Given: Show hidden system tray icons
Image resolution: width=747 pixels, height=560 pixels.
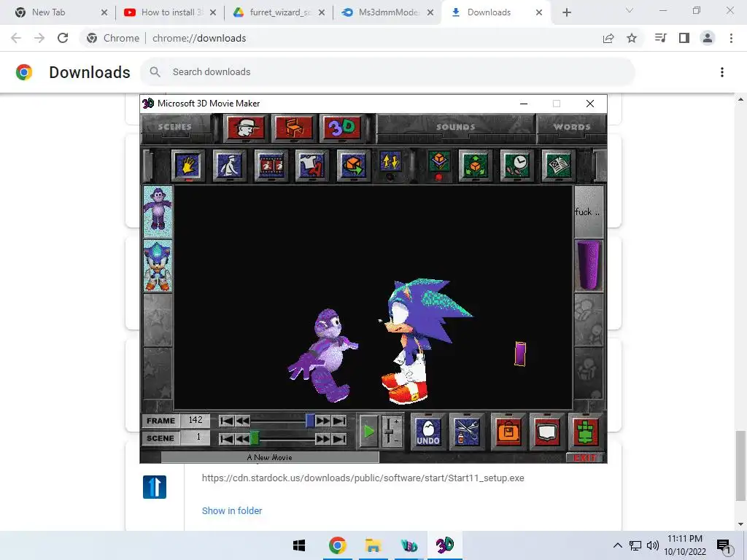Looking at the screenshot, I should (x=617, y=545).
